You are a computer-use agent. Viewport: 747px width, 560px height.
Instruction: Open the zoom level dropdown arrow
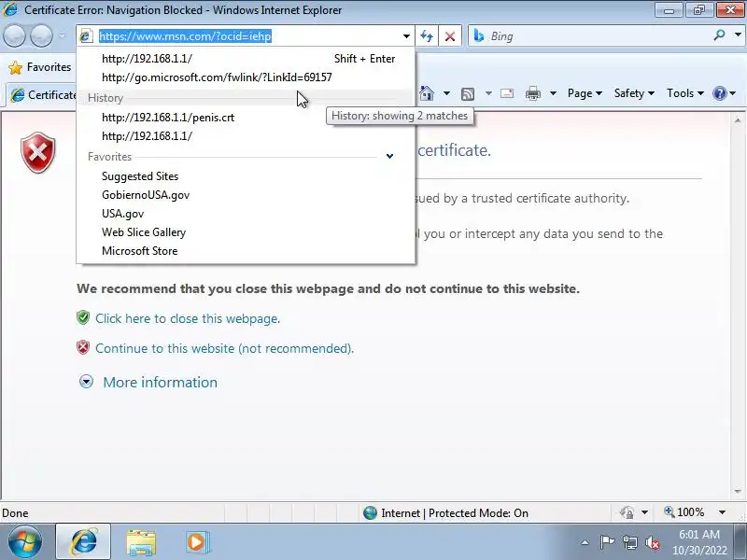(722, 512)
